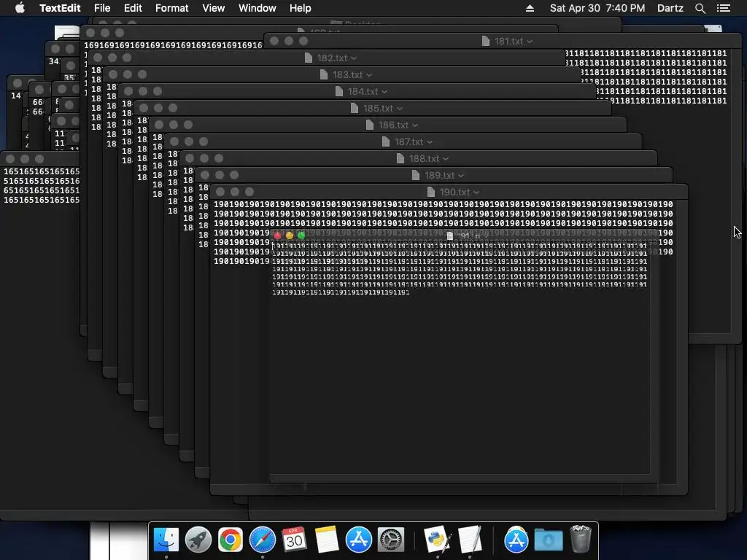747x560 pixels.
Task: Open the Edit menu
Action: pos(133,8)
